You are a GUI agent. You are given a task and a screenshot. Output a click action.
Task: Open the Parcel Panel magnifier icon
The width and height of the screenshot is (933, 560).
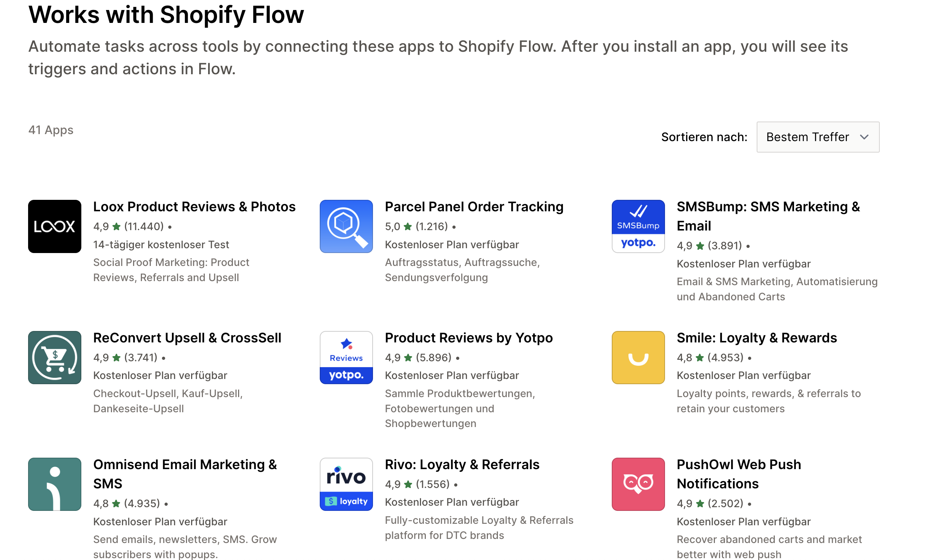coord(346,226)
